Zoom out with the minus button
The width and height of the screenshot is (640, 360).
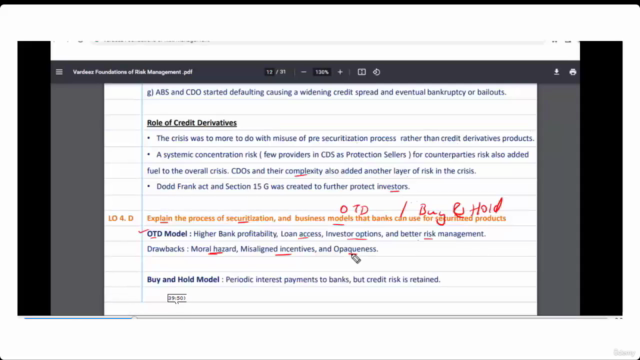[303, 72]
